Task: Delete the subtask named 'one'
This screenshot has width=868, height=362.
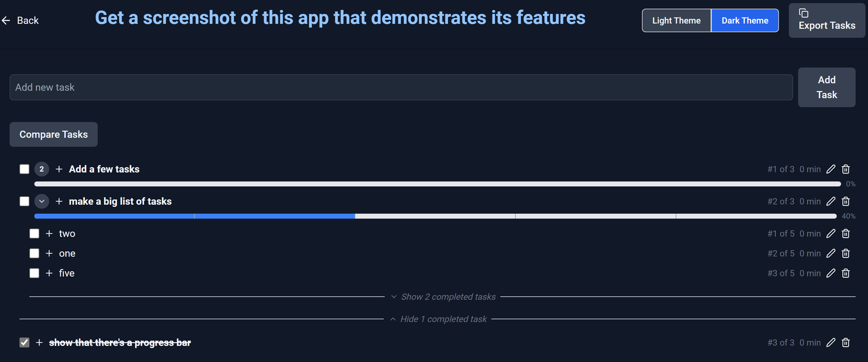Action: pos(845,253)
